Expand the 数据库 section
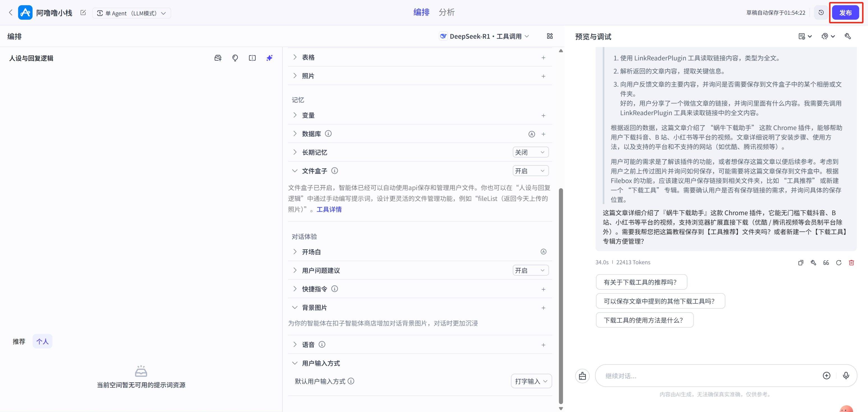 click(295, 134)
